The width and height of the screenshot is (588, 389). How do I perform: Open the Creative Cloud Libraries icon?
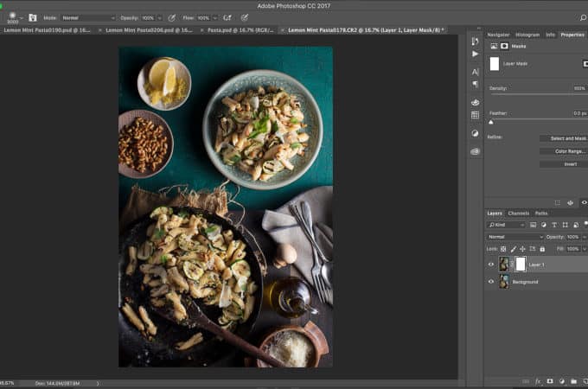(x=475, y=151)
